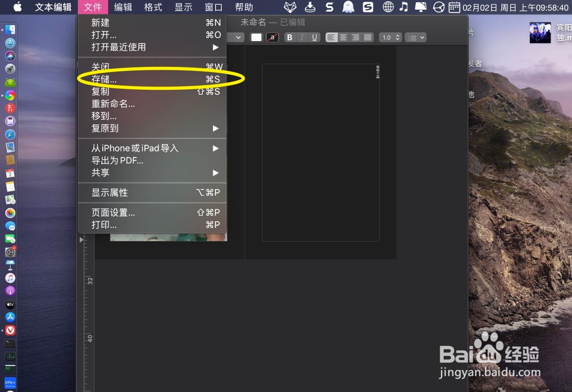
Task: Choose 导出为PDF... menu entry
Action: click(116, 160)
